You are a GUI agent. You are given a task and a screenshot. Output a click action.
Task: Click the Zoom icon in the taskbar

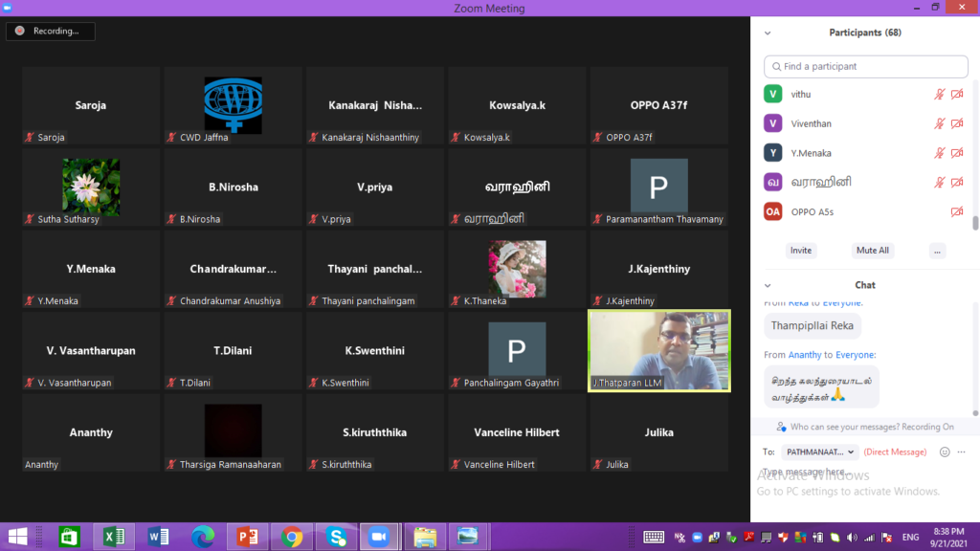(x=379, y=537)
